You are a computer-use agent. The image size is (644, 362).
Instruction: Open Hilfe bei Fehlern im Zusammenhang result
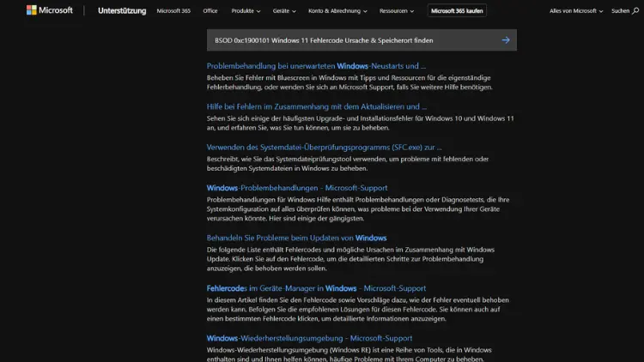click(x=317, y=106)
